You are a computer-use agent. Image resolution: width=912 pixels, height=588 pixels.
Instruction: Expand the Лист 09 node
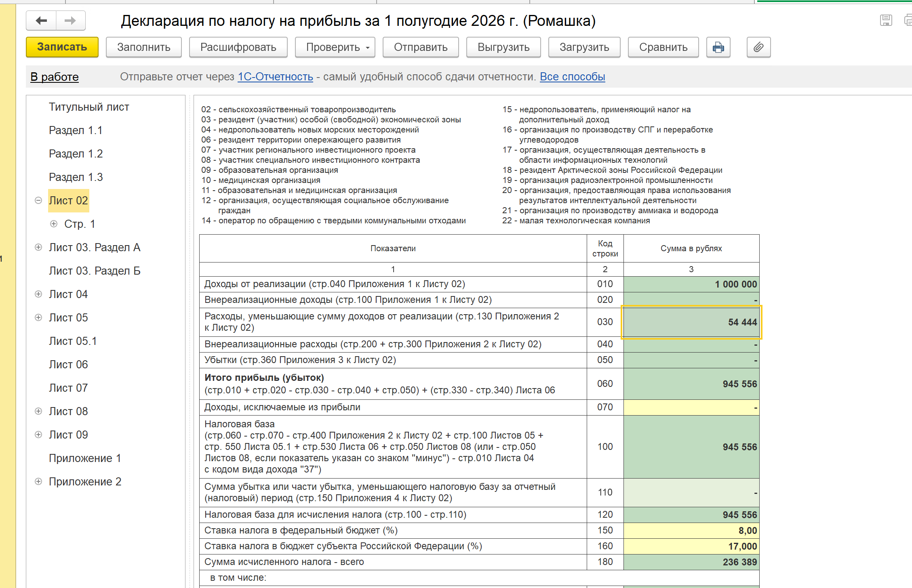tap(38, 435)
